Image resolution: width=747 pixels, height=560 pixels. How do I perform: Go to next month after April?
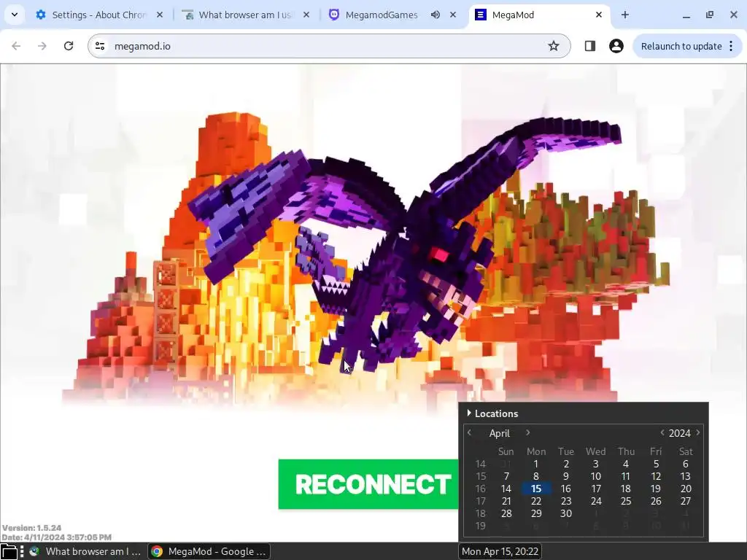[x=528, y=432]
